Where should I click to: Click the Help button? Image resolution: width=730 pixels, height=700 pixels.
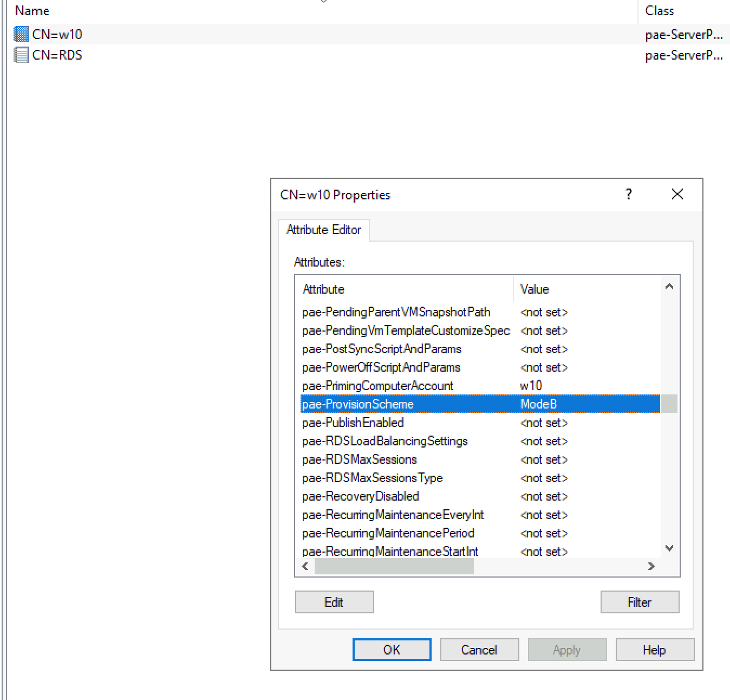tap(655, 650)
